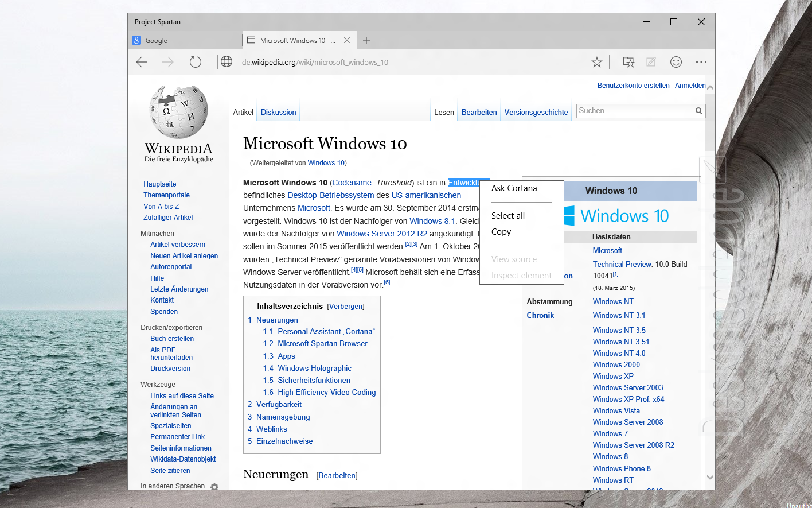This screenshot has width=812, height=508.
Task: Open Druckversion link
Action: [170, 369]
